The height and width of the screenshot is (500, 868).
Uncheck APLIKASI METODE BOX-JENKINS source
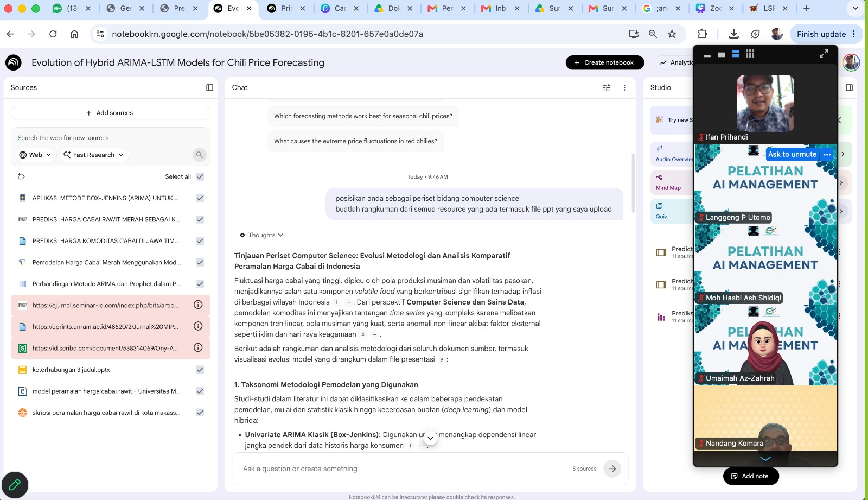click(x=200, y=198)
